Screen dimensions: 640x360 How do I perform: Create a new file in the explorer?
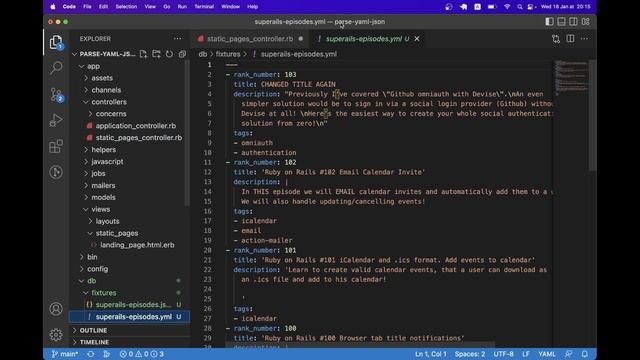pos(143,54)
